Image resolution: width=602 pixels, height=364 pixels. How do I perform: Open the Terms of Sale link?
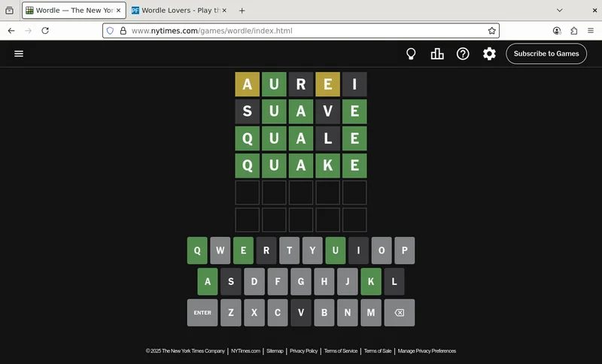pos(378,351)
